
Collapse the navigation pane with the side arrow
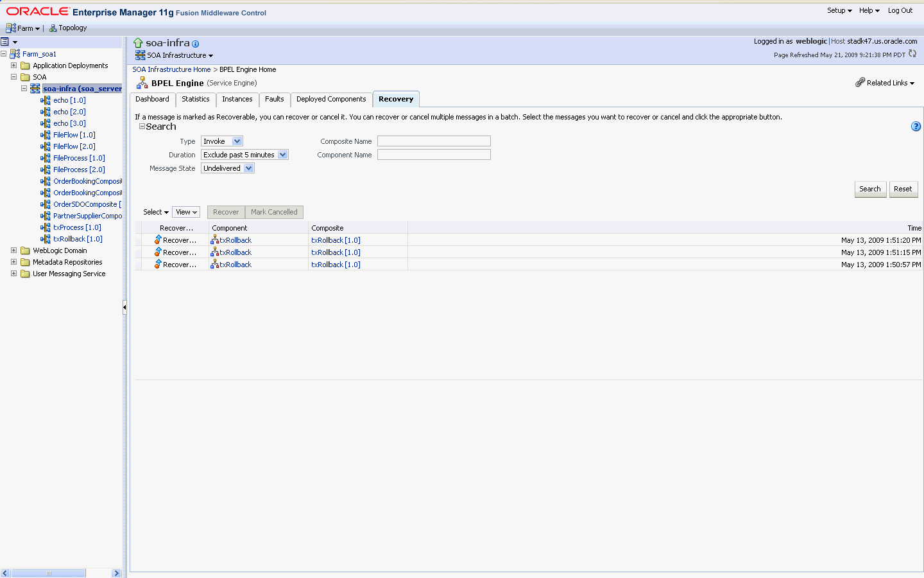(x=124, y=307)
